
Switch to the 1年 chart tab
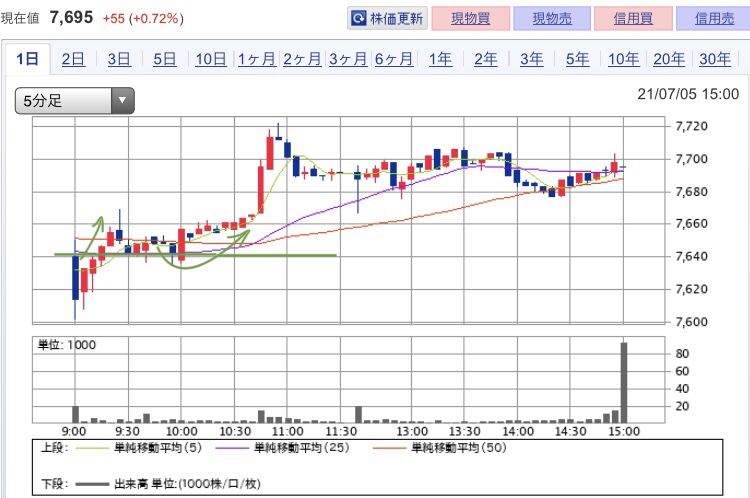[440, 59]
